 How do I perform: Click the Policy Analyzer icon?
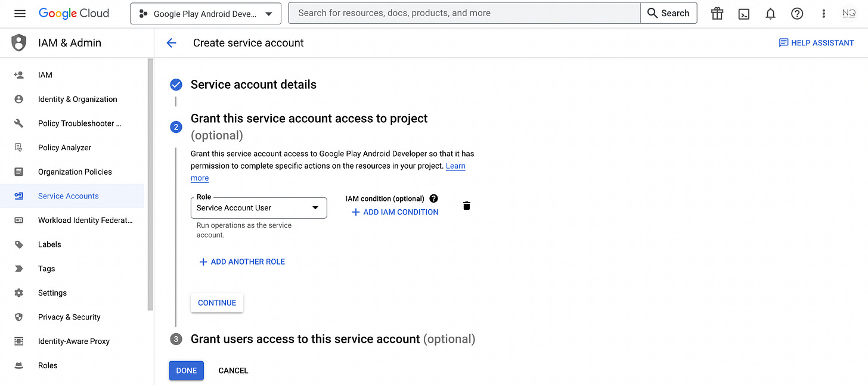[18, 148]
